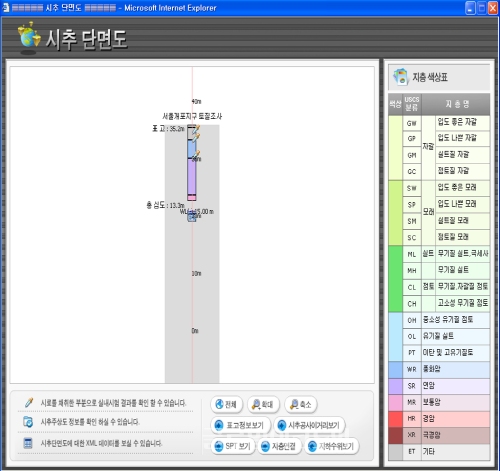Click the blue WR color swatch in legend
Image resolution: width=500 pixels, height=471 pixels.
point(395,369)
